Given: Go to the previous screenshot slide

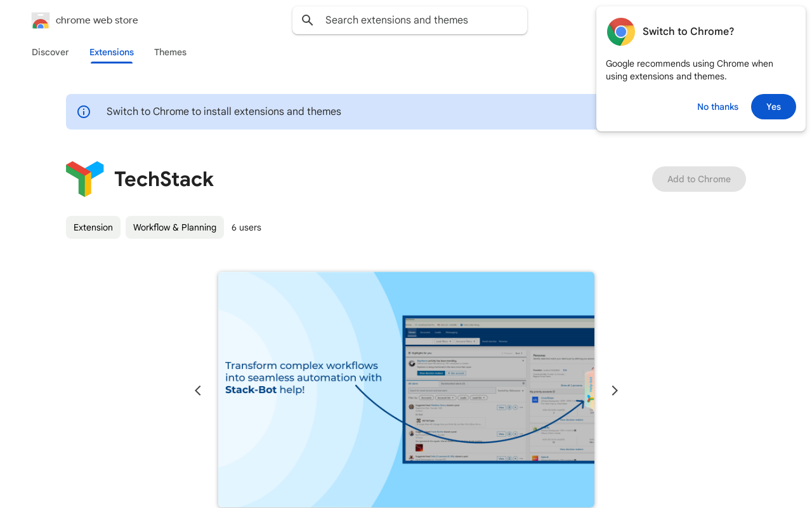Looking at the screenshot, I should [x=198, y=391].
